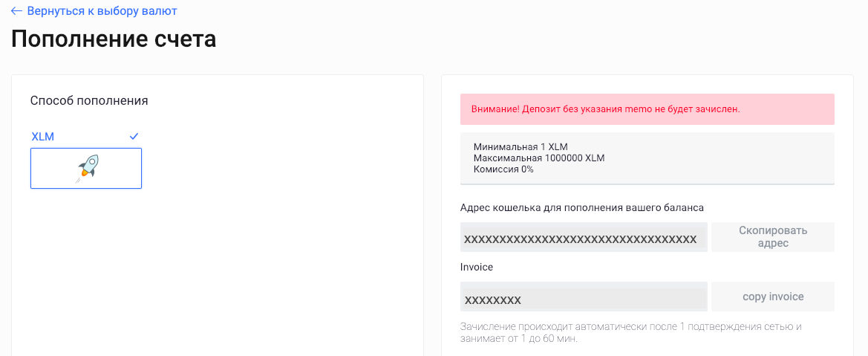Click the gray limits info box
Image resolution: width=868 pixels, height=356 pixels.
647,158
